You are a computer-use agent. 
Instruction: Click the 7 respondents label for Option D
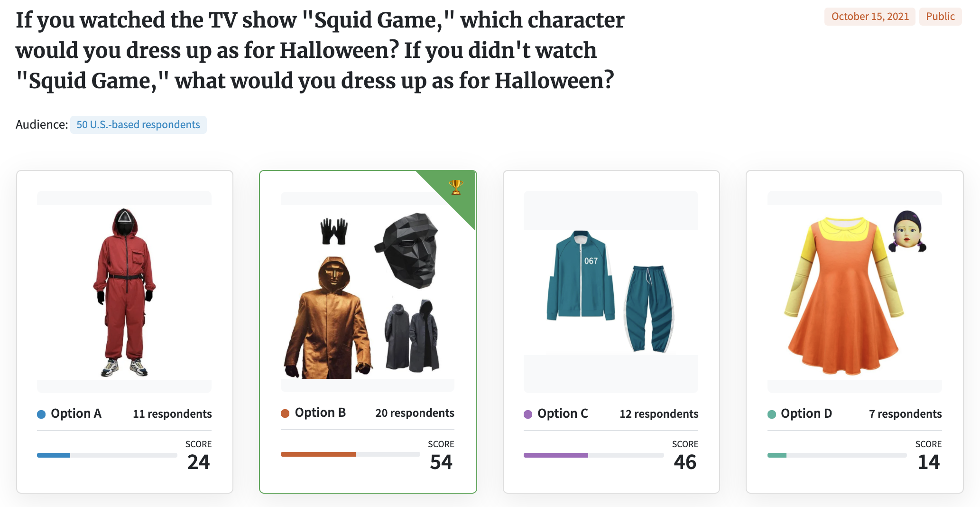(x=905, y=414)
